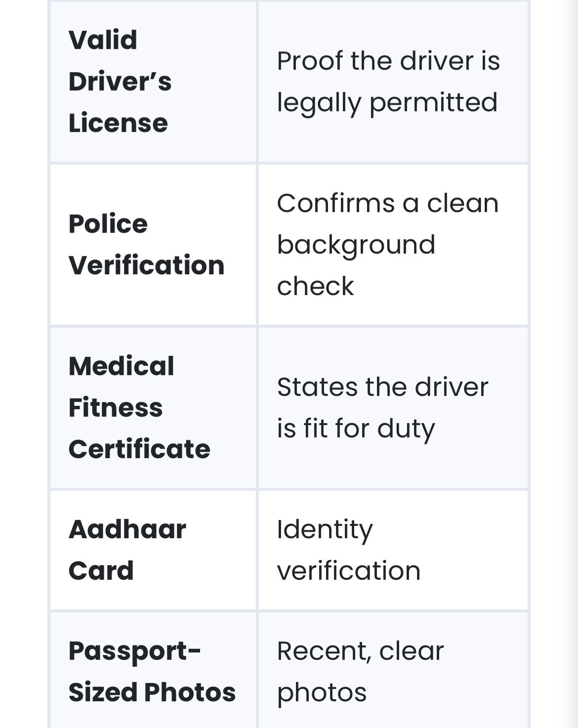Screen dimensions: 578x728
Task: Click the "Recent, clear photos" description
Action: pos(361,671)
